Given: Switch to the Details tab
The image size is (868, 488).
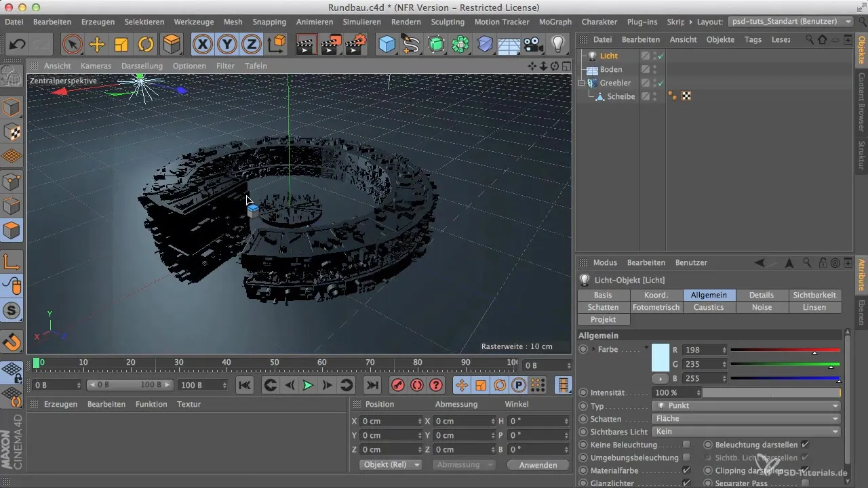Looking at the screenshot, I should [762, 295].
